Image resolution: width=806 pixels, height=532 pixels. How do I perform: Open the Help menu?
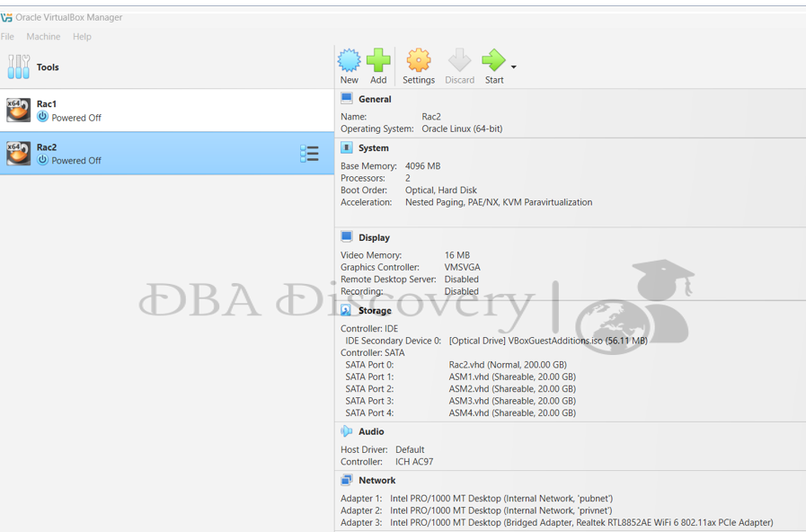point(82,37)
